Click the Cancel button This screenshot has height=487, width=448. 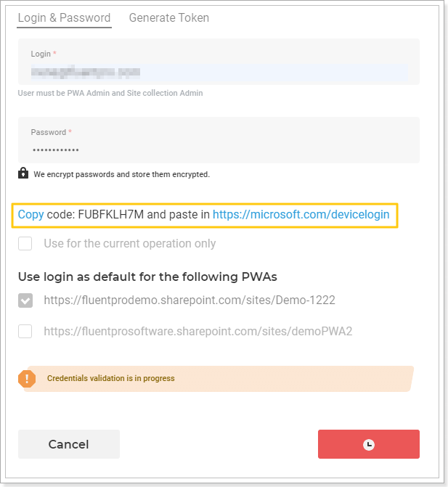pos(69,444)
